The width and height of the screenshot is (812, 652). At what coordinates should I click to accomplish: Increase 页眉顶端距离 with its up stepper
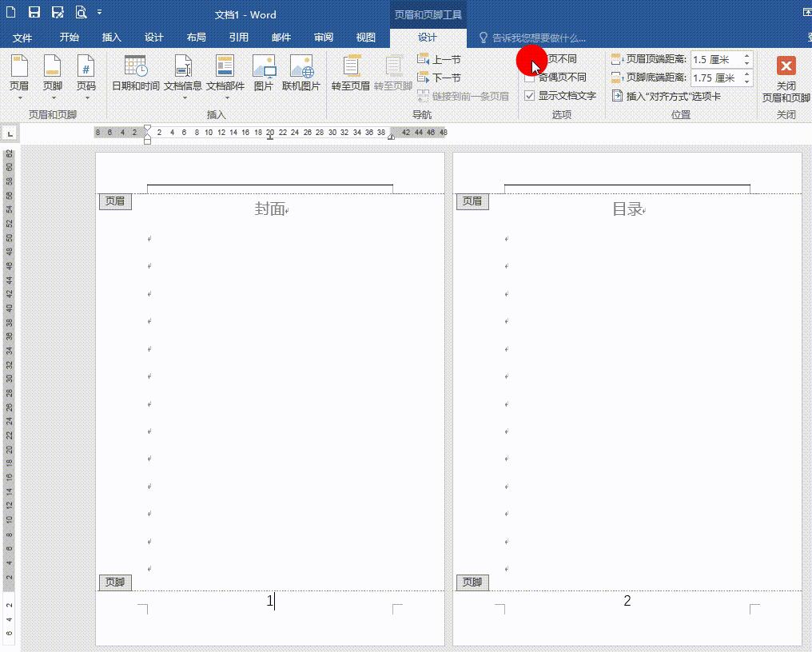click(x=746, y=54)
